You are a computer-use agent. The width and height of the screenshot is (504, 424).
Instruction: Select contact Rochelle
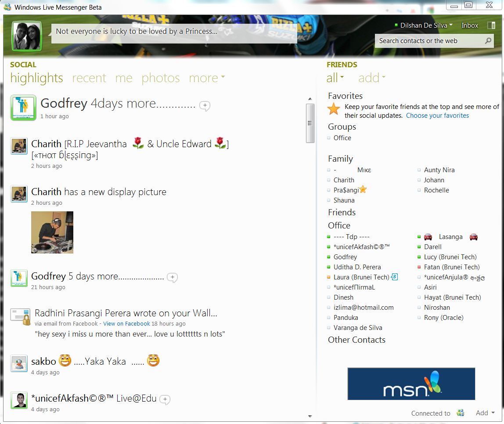436,190
